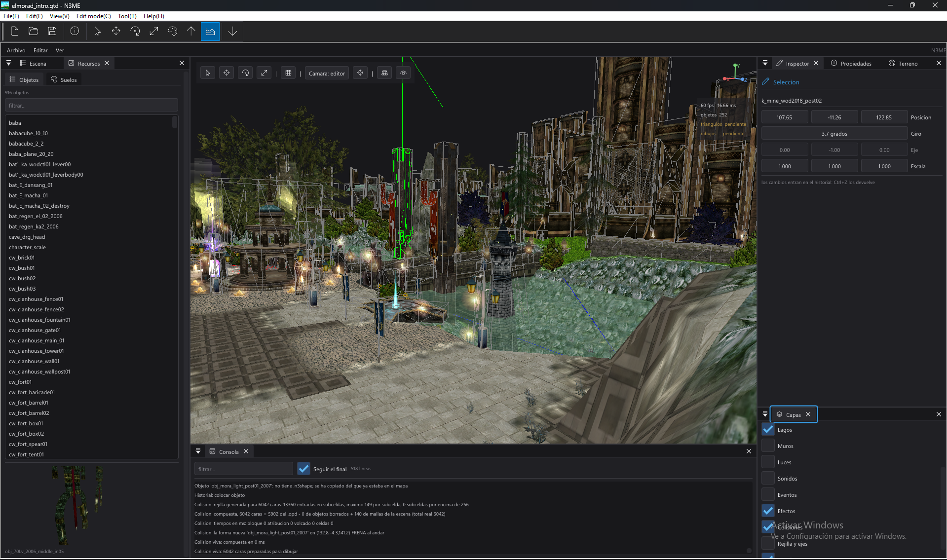Select the Objetos sub-tab
This screenshot has height=560, width=947.
(x=24, y=79)
